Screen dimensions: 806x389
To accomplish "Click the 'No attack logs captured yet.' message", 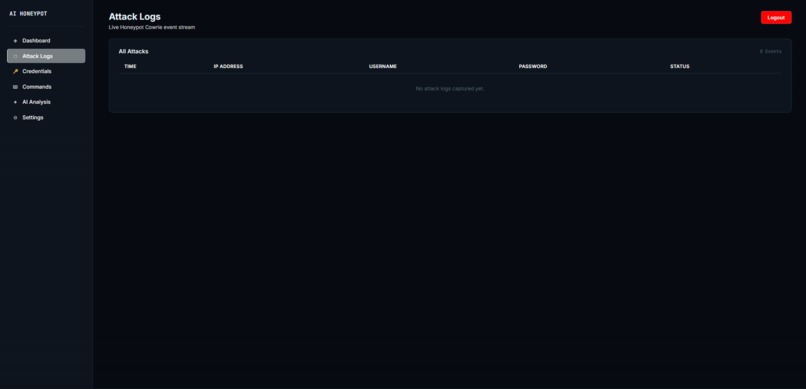I will (450, 89).
